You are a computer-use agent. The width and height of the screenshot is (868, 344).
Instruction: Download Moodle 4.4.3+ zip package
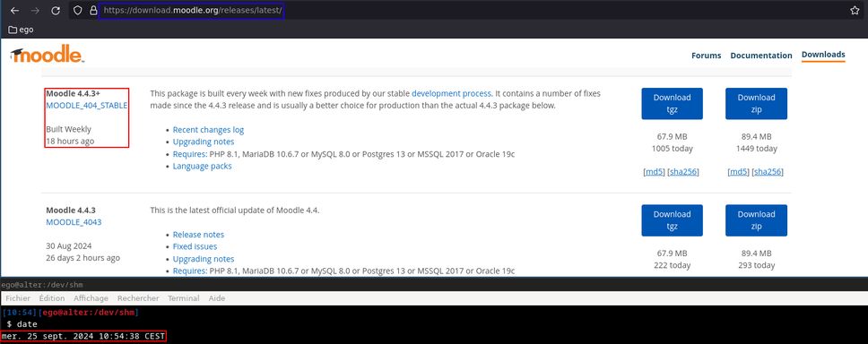[756, 103]
